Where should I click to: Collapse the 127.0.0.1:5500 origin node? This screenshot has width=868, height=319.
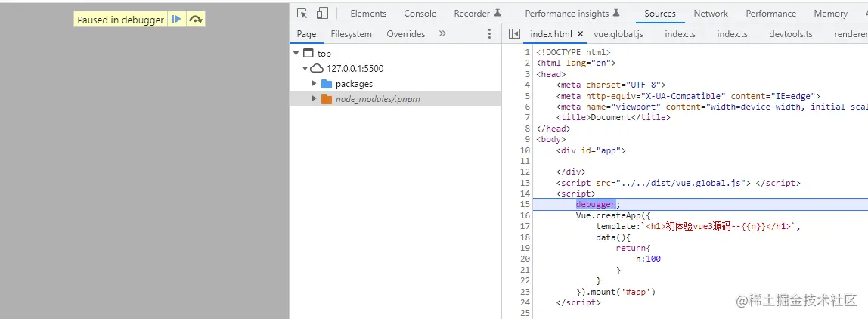coord(305,69)
